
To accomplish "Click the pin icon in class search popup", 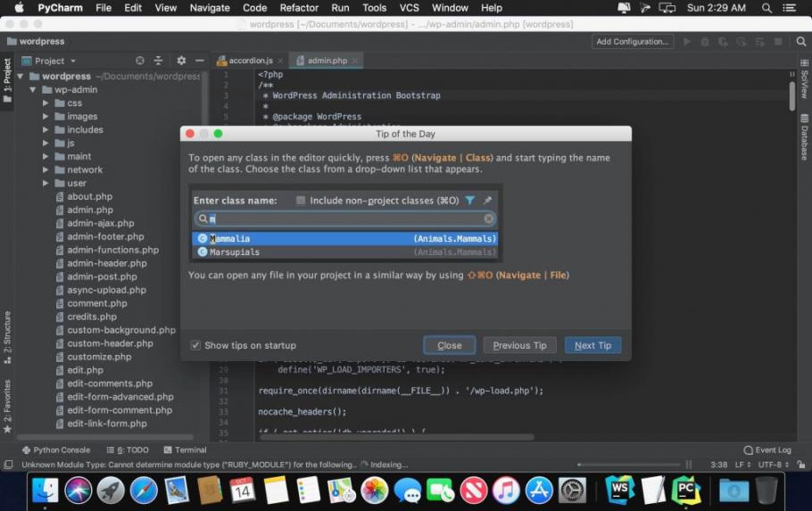I will click(487, 201).
